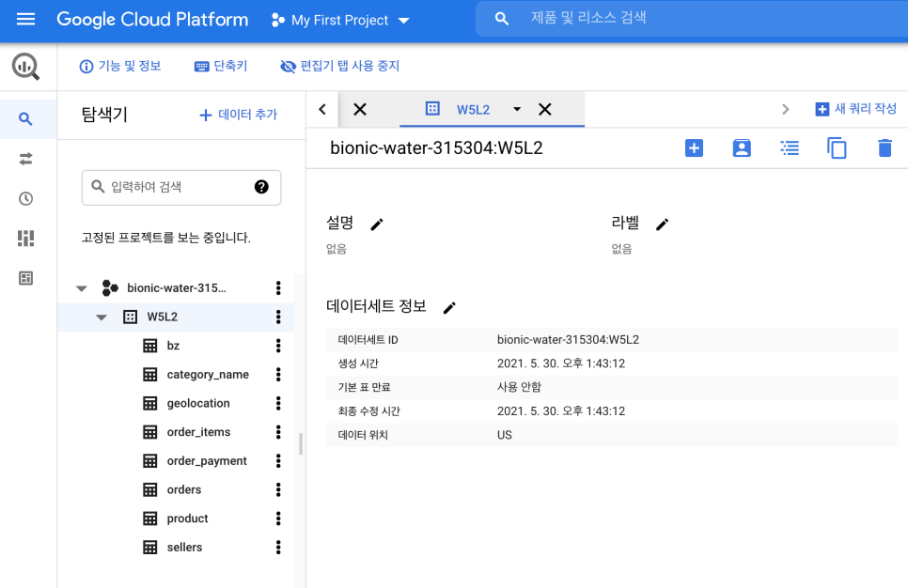The height and width of the screenshot is (588, 908).
Task: Open more options for order_items table
Action: pyautogui.click(x=278, y=432)
